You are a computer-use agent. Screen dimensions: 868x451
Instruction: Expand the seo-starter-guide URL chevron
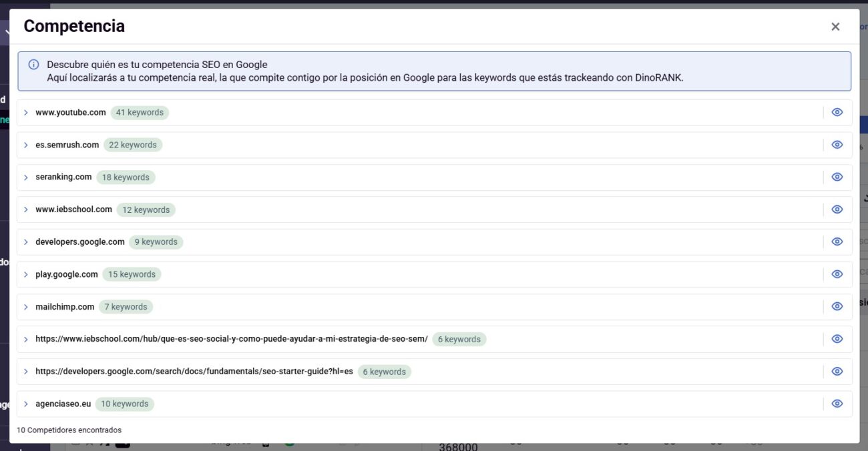pyautogui.click(x=26, y=372)
